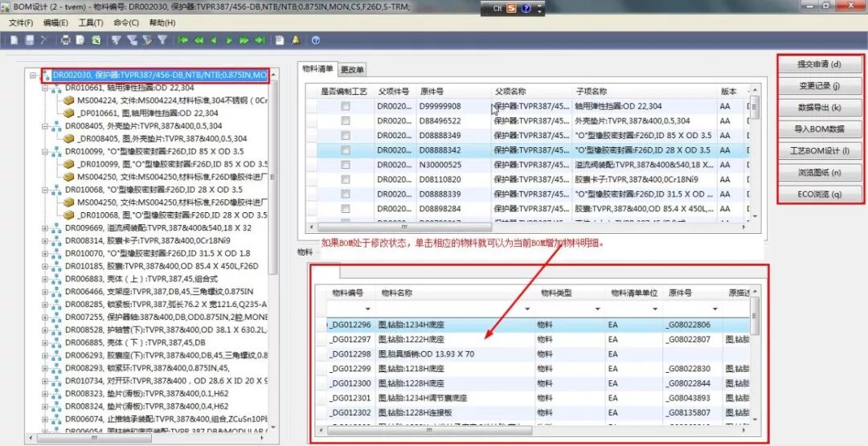868x446 pixels.
Task: Check the box for row D08888349
Action: (346, 135)
